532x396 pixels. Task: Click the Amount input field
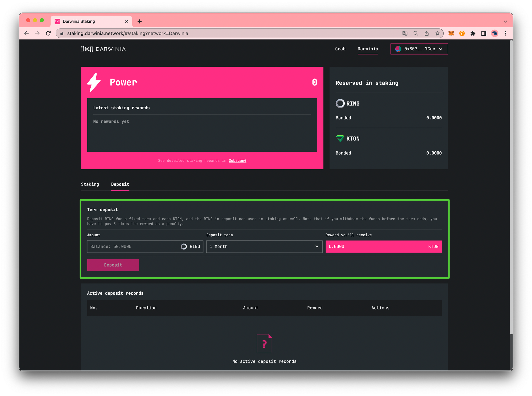pyautogui.click(x=133, y=247)
